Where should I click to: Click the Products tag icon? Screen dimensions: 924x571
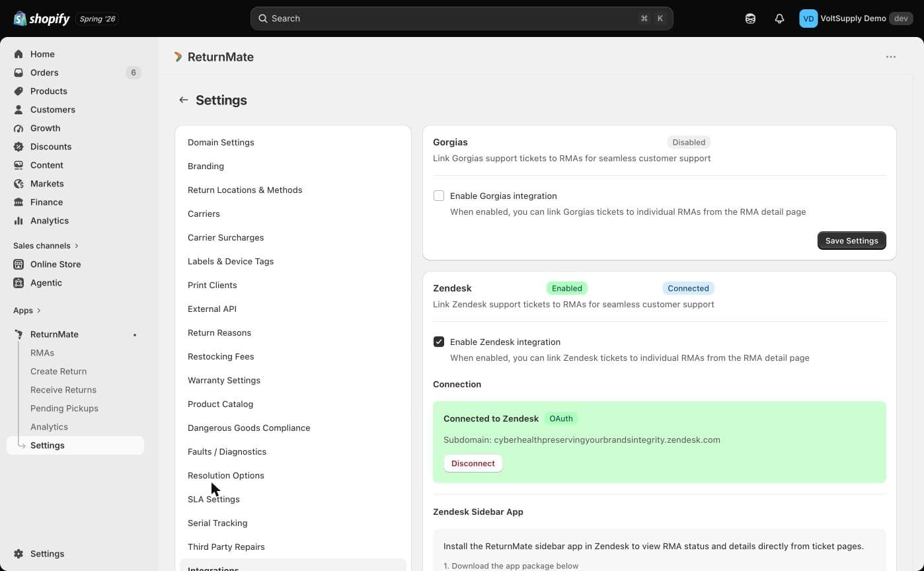pyautogui.click(x=19, y=91)
